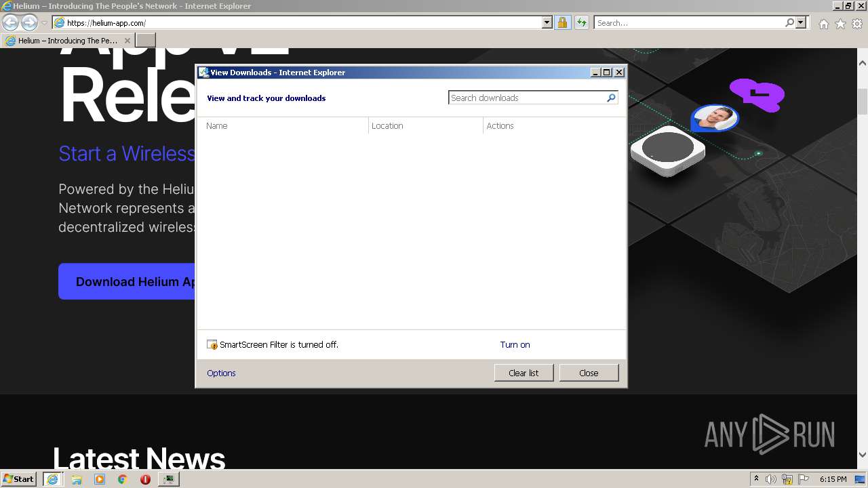Click the green monitor taskbar icon
This screenshot has width=868, height=488.
click(168, 479)
